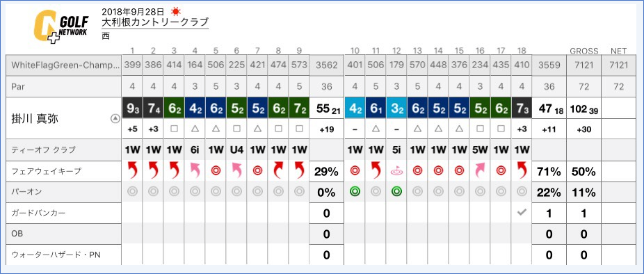Click hole 5 red fairway target icon
644x274 pixels.
click(216, 171)
